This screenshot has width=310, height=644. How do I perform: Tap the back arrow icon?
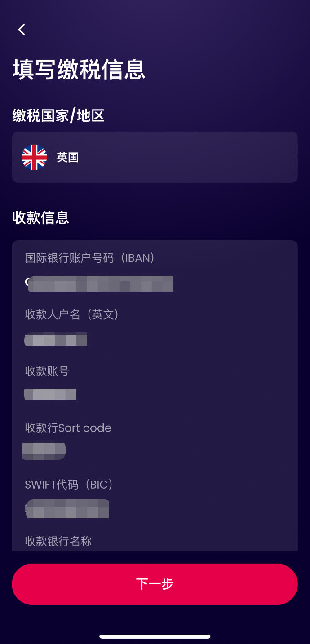click(x=22, y=30)
